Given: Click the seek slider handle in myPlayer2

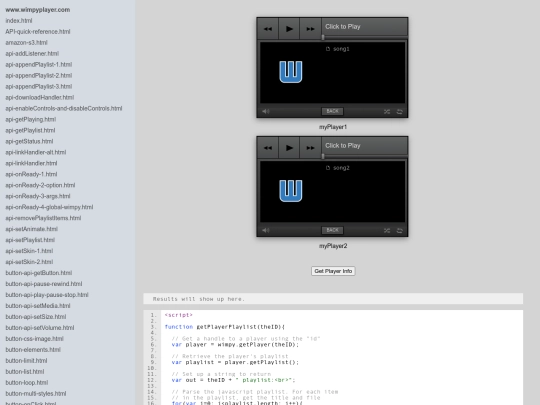Looking at the screenshot, I should [323, 156].
